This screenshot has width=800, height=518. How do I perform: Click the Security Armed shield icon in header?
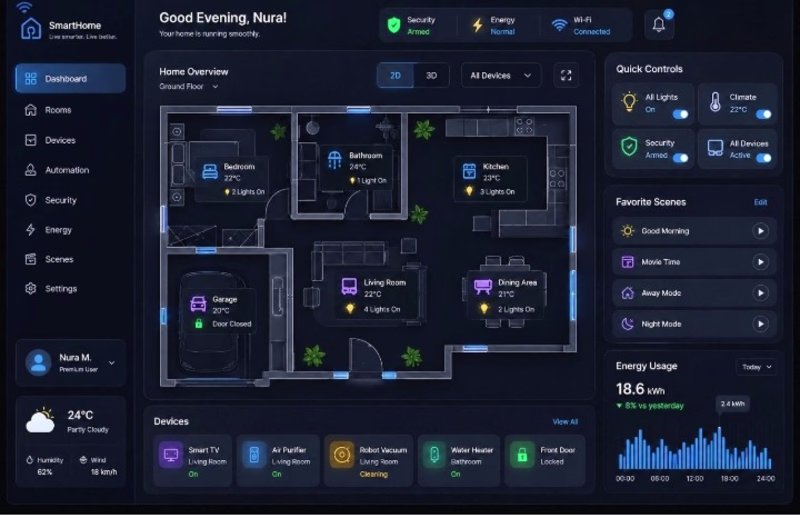[394, 25]
